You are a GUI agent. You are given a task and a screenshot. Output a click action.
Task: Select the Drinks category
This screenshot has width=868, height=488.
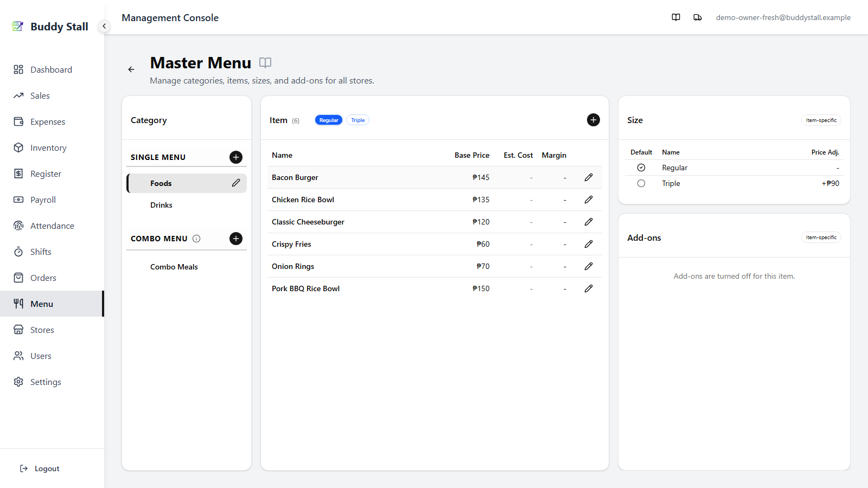pyautogui.click(x=187, y=205)
